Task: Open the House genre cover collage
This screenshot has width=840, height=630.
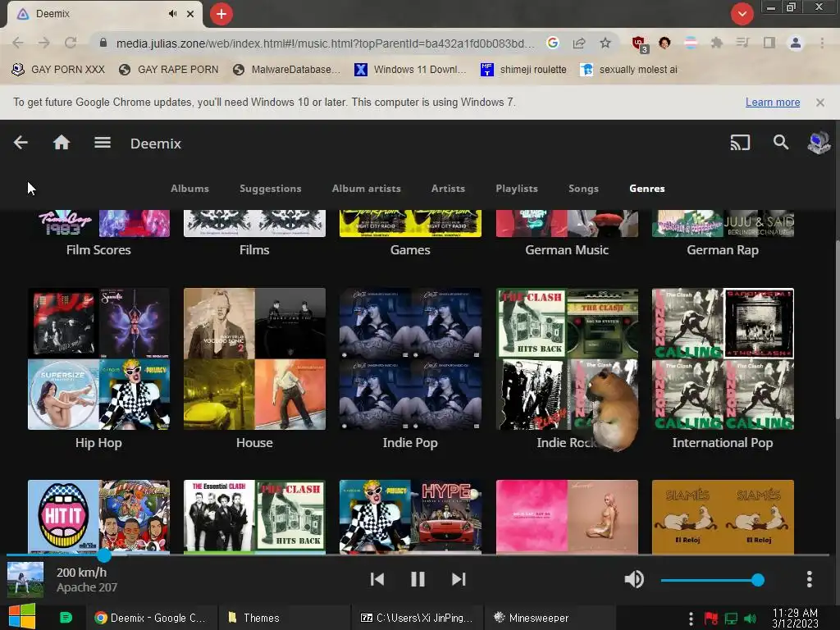Action: coord(254,359)
